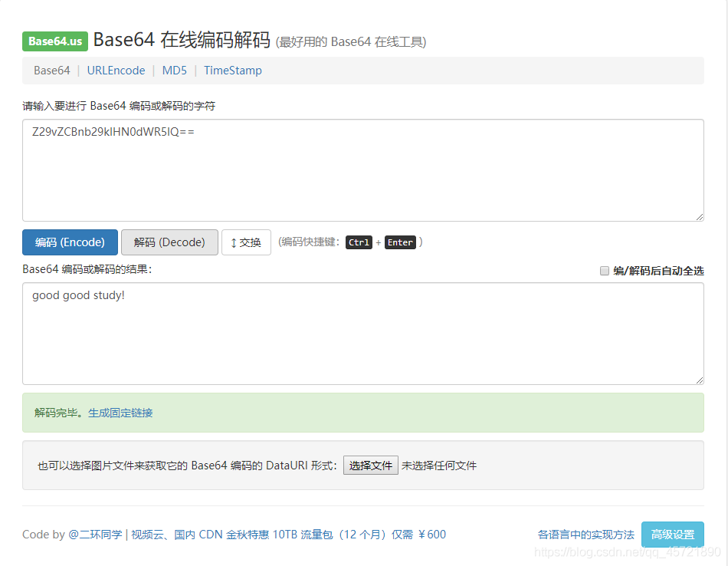Image resolution: width=728 pixels, height=566 pixels.
Task: Grab the input box resize handle
Action: click(x=700, y=217)
